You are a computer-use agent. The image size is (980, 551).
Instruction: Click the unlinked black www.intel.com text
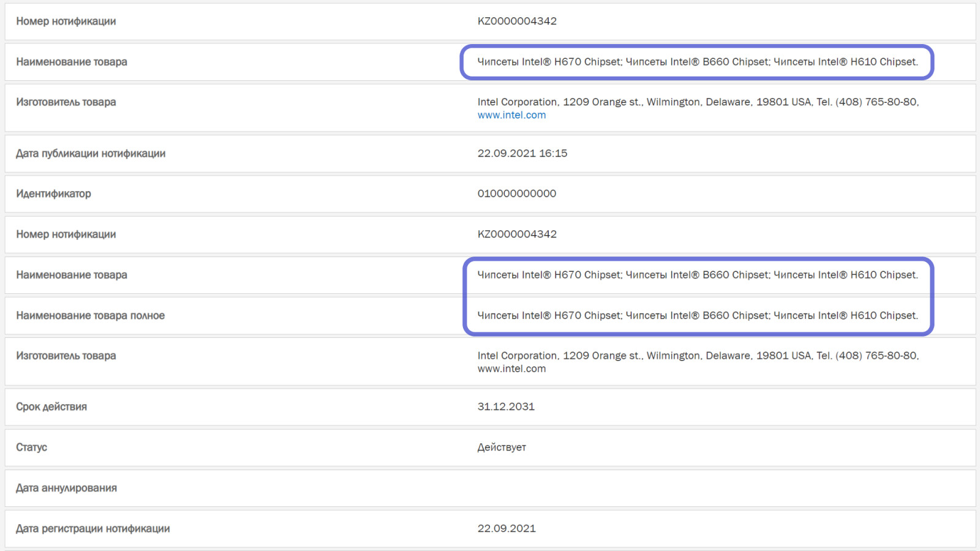tap(511, 369)
